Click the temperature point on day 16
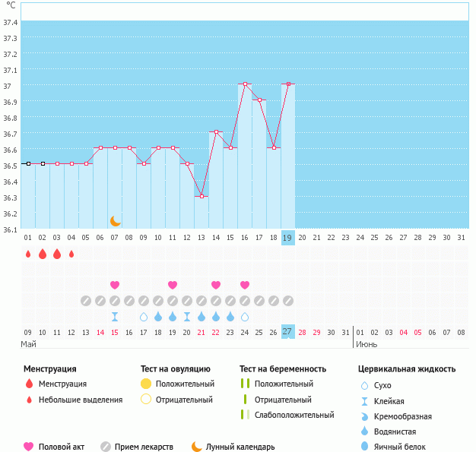Image resolution: width=476 pixels, height=452 pixels. [x=245, y=84]
